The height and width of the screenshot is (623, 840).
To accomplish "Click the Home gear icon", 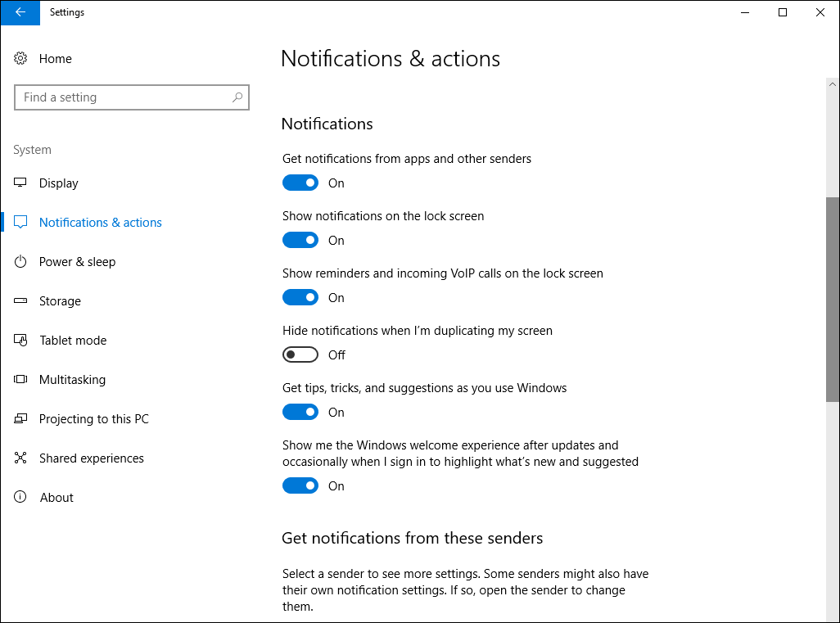I will [21, 59].
